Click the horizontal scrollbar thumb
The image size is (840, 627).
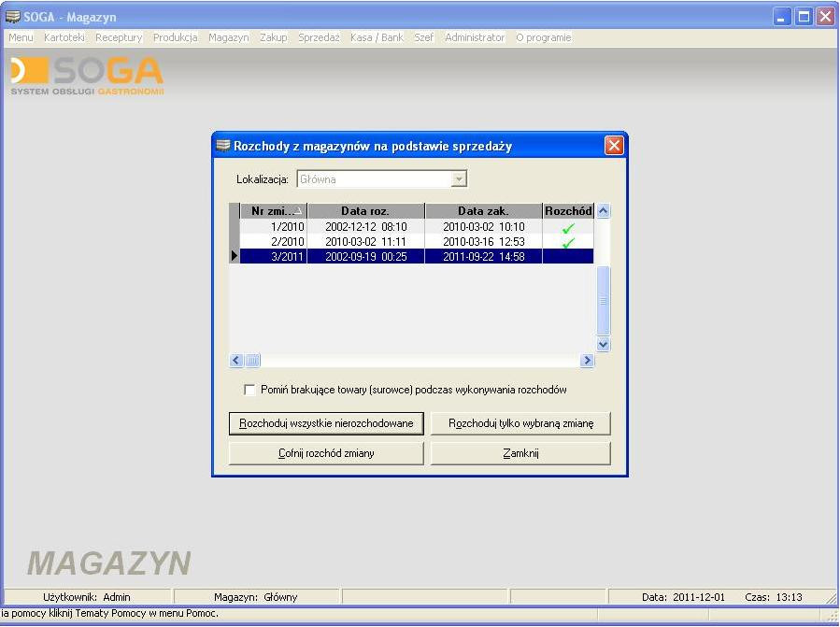(253, 360)
